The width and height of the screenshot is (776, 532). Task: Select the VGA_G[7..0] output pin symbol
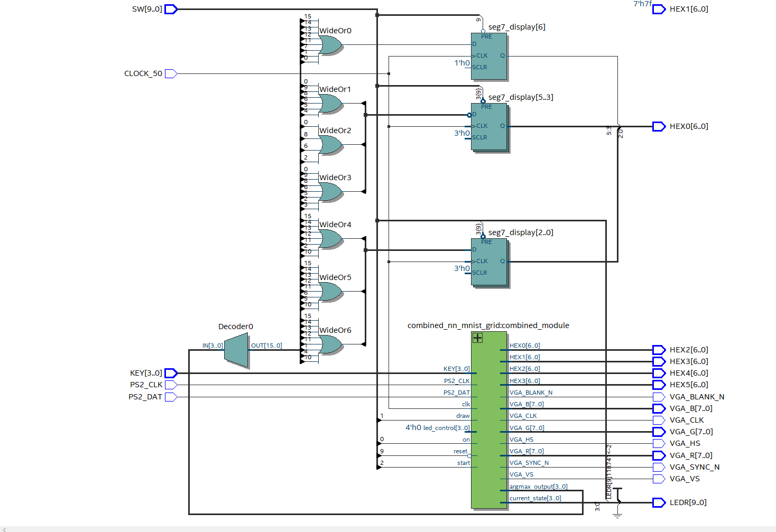coord(659,432)
